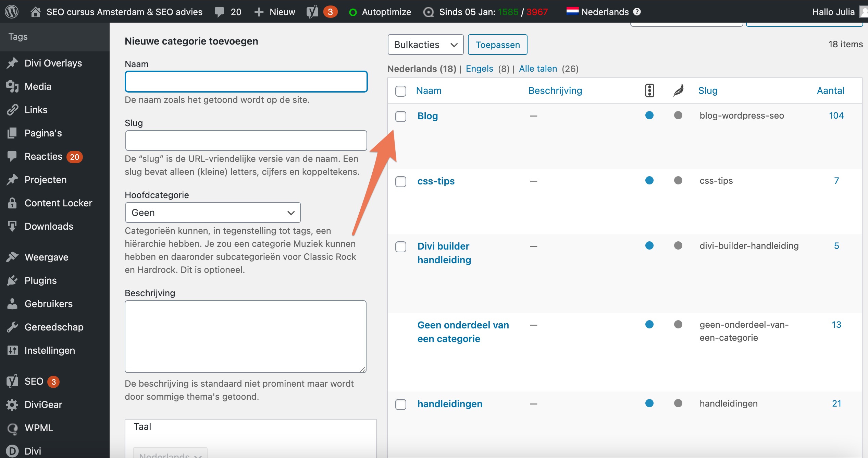868x458 pixels.
Task: Click readability dot for css-tips row
Action: (678, 180)
